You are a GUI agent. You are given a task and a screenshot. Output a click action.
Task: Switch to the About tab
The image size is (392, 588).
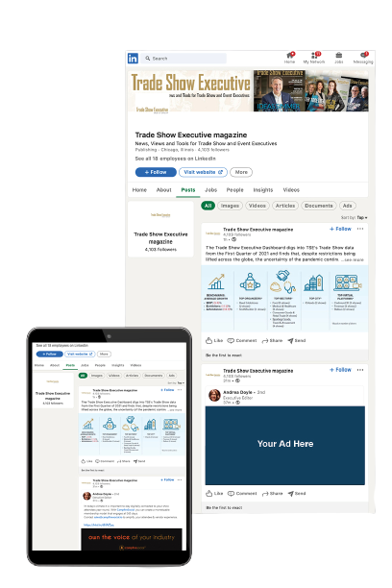coord(164,190)
